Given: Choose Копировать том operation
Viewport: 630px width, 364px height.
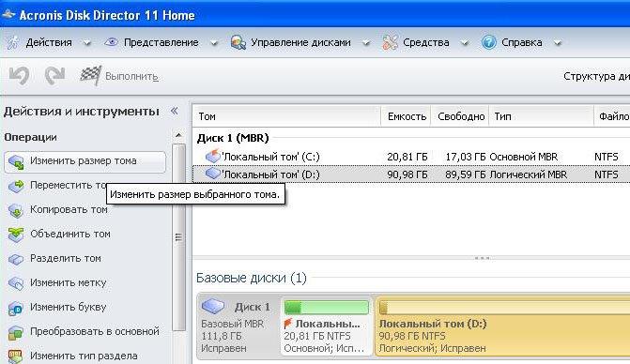Looking at the screenshot, I should pyautogui.click(x=69, y=210).
